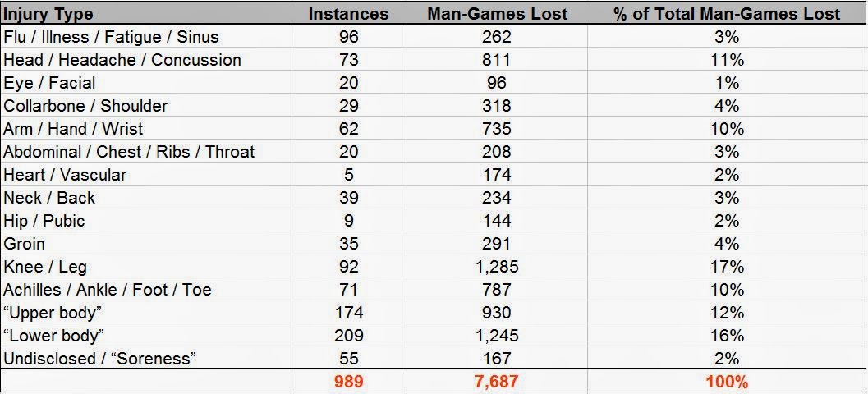The width and height of the screenshot is (868, 394).
Task: Click the red 989 total instances cell
Action: [348, 382]
